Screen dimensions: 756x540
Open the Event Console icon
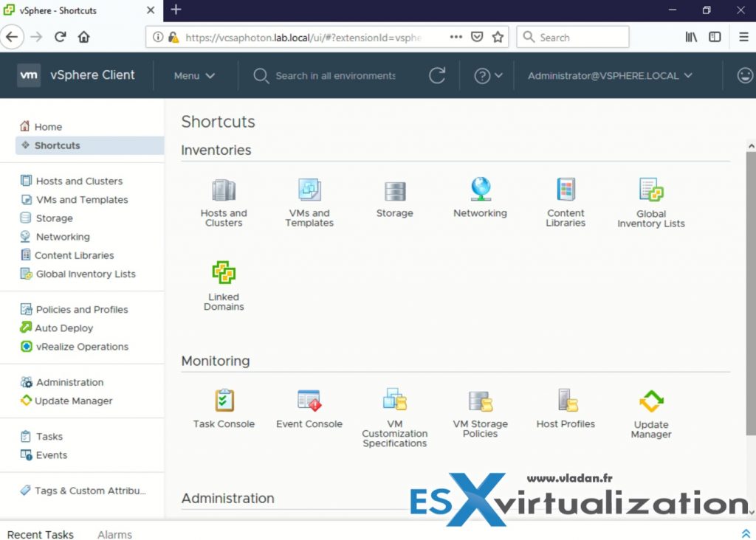tap(309, 401)
